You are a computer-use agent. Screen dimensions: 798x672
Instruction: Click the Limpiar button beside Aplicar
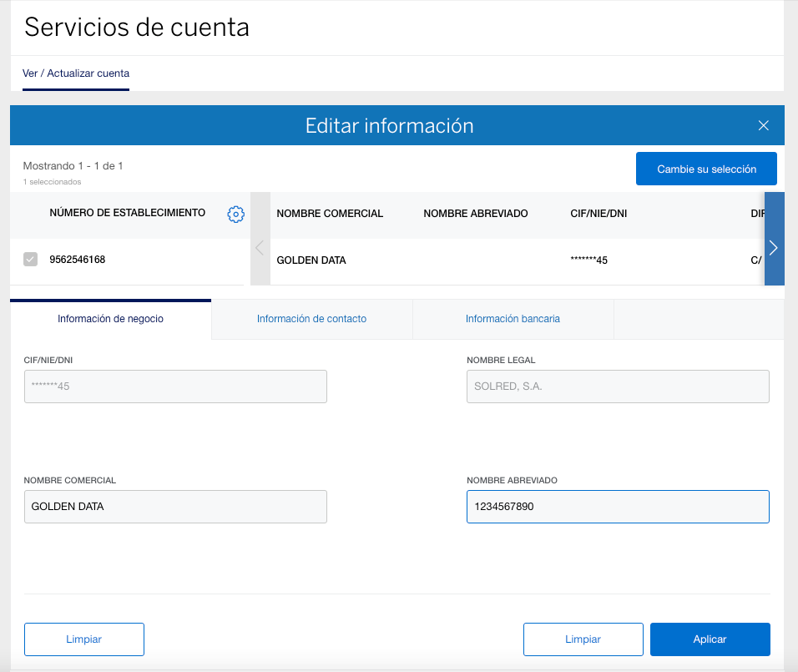[x=583, y=639]
